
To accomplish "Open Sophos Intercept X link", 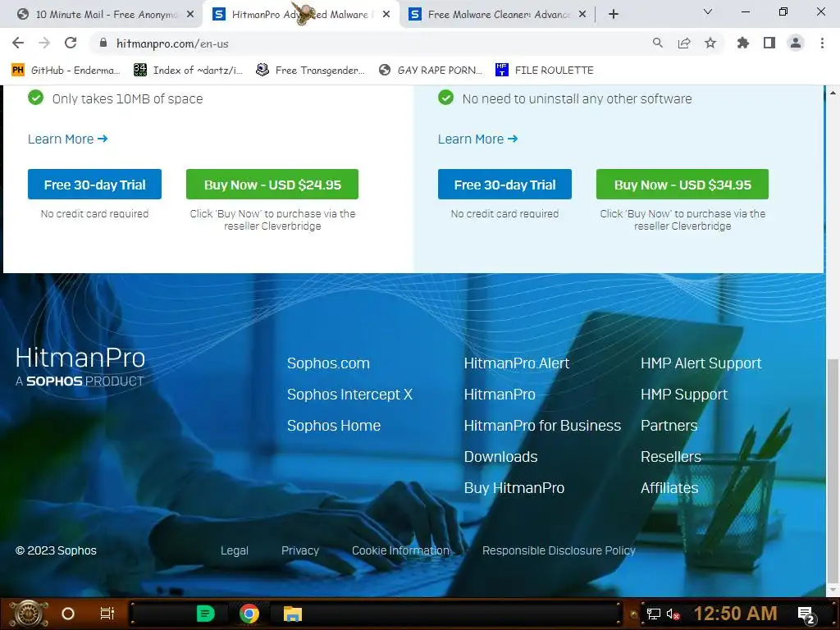I will pyautogui.click(x=349, y=395).
